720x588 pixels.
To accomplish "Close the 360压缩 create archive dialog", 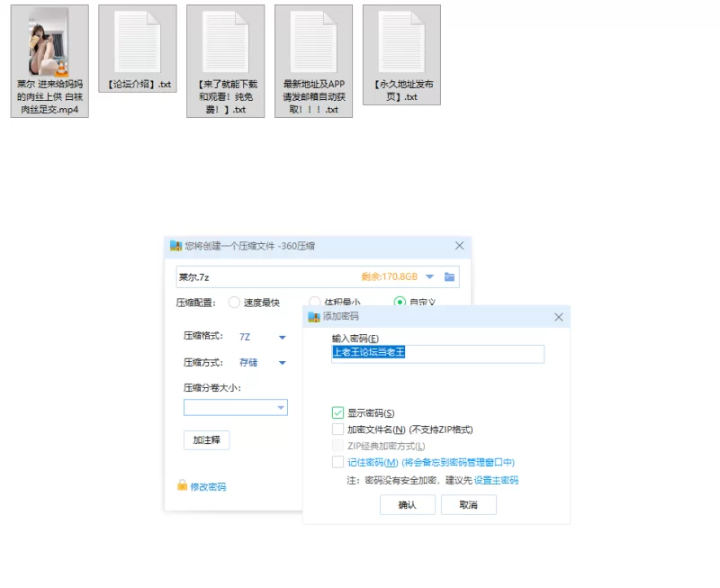I will coord(459,246).
